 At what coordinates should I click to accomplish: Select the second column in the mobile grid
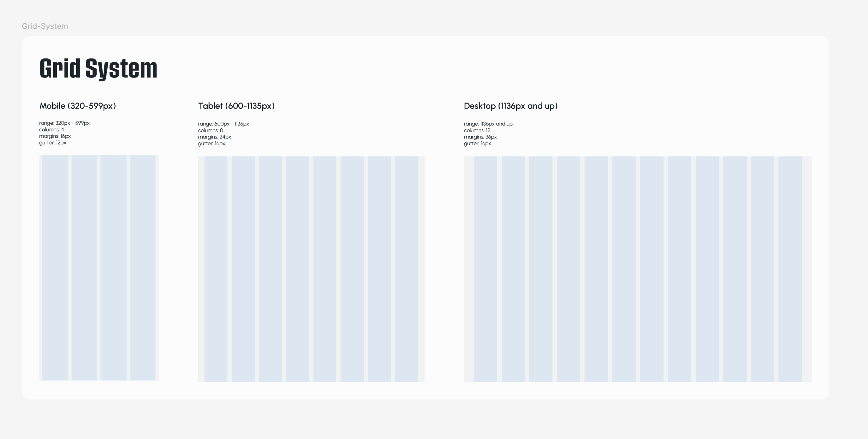84,268
